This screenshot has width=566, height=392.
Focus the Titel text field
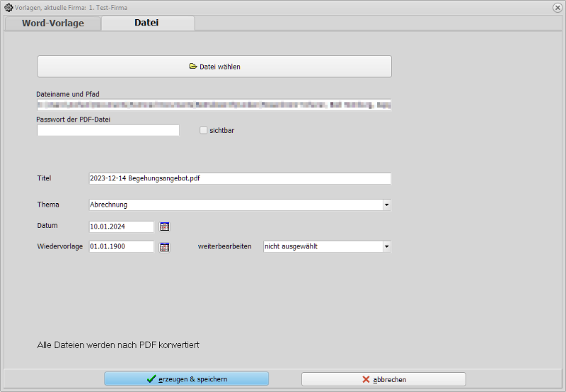239,178
